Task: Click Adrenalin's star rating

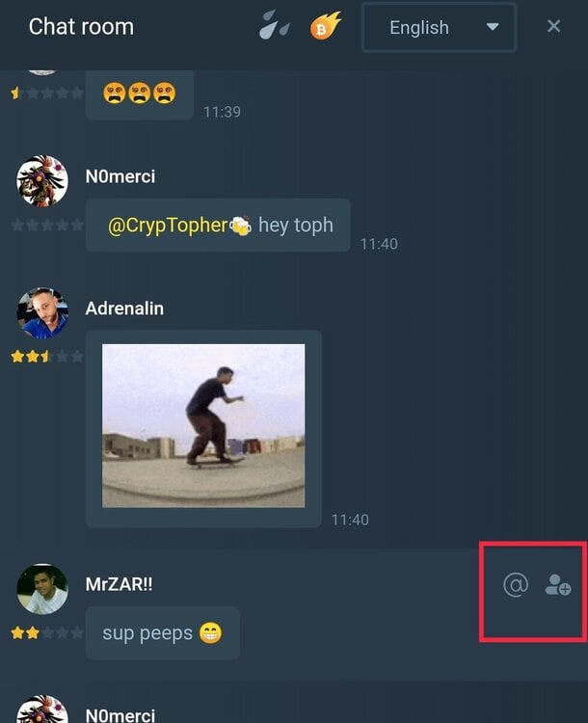Action: 47,357
